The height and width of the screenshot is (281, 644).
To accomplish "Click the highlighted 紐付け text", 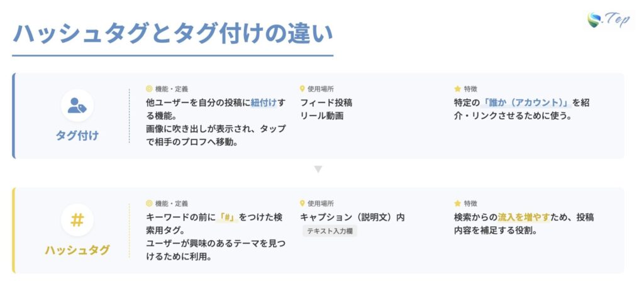I will (x=264, y=102).
